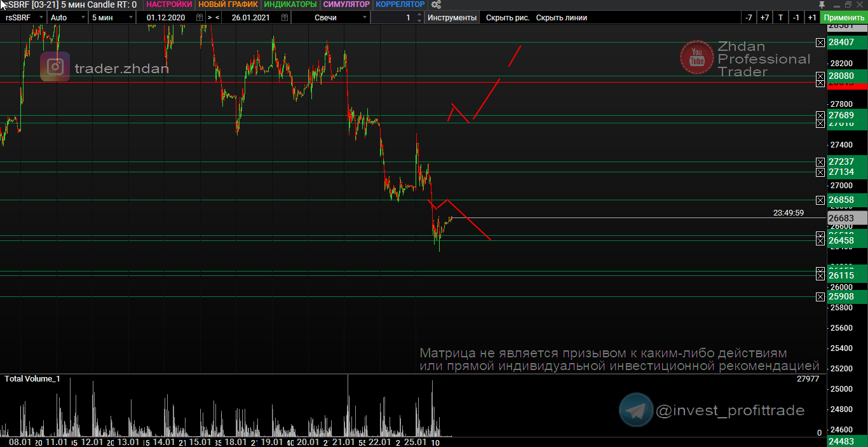Click the volume scale value 27977
868x447 pixels.
[x=808, y=379]
